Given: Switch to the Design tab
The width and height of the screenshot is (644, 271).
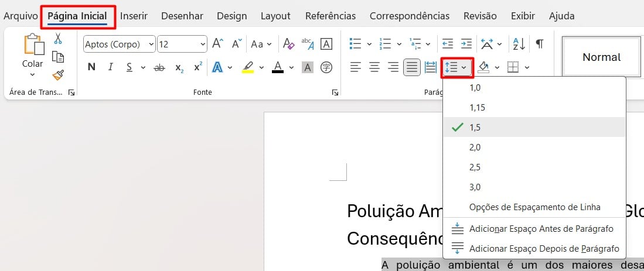Looking at the screenshot, I should 231,16.
